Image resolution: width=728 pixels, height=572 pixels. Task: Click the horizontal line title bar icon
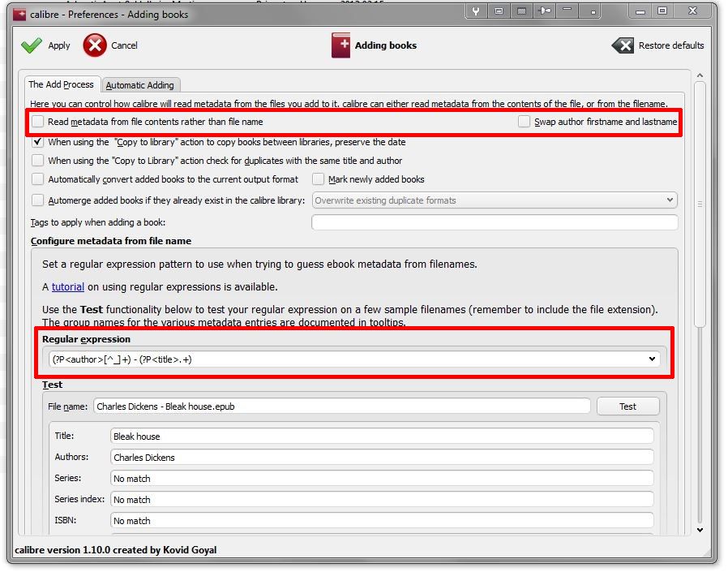coord(567,9)
